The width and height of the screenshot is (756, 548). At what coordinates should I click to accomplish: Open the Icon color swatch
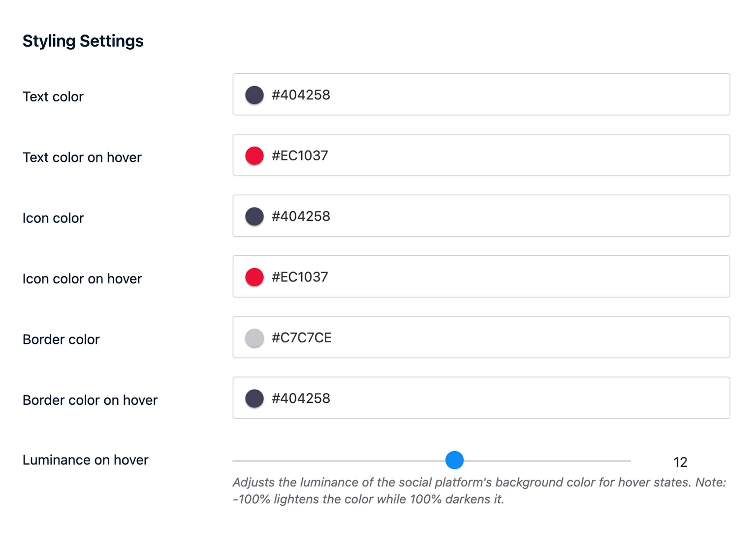[254, 216]
